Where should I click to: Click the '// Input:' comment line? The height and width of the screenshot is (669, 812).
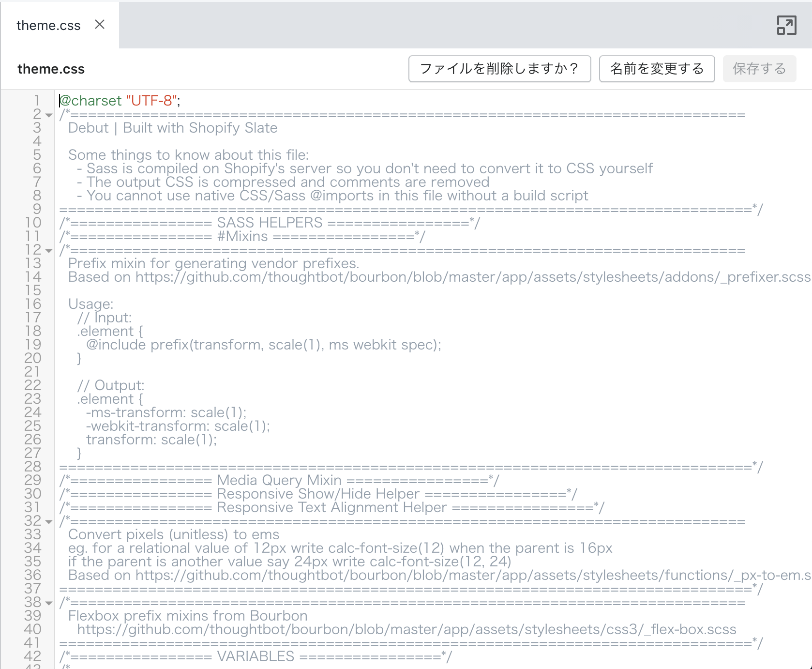pos(105,318)
